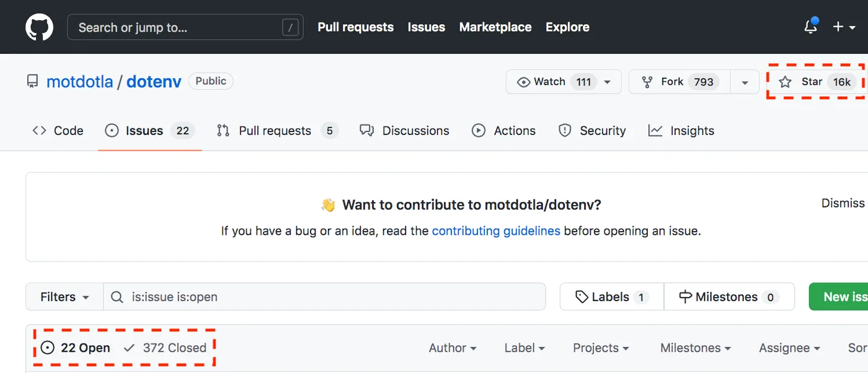Expand the Author filter dropdown
This screenshot has width=868, height=373.
tap(453, 348)
